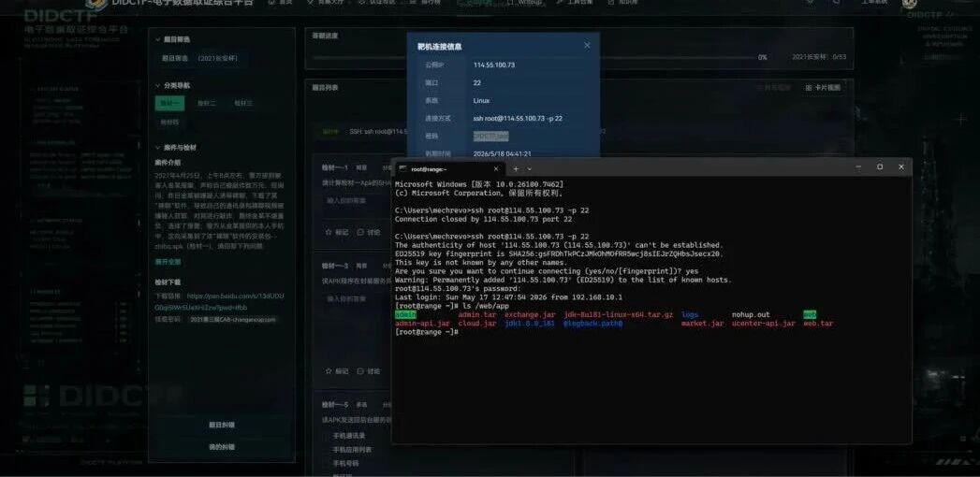Screen dimensions: 980x477
Task: Select the root@range terminal tab
Action: click(x=448, y=168)
